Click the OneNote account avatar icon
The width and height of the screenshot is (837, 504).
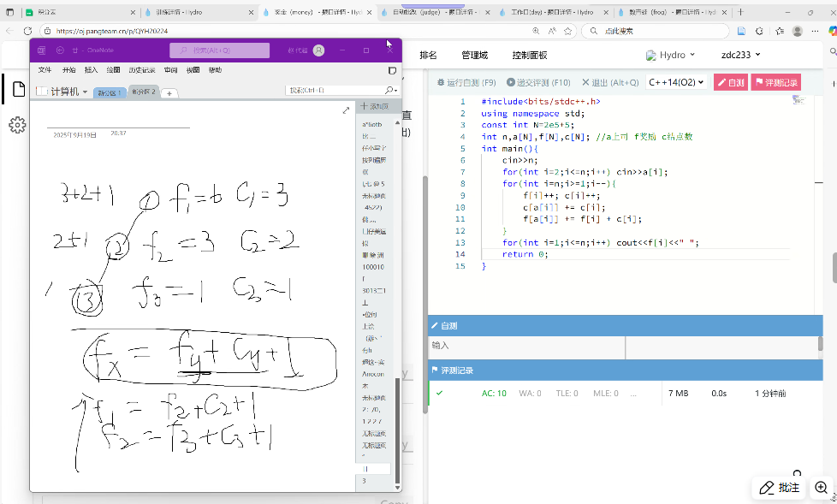318,50
